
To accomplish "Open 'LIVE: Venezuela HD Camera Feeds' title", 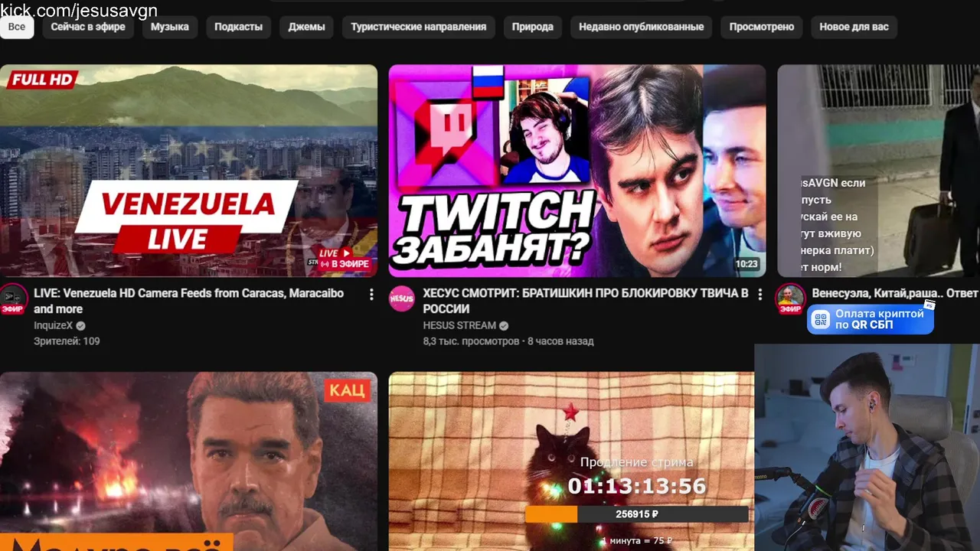I will tap(188, 301).
